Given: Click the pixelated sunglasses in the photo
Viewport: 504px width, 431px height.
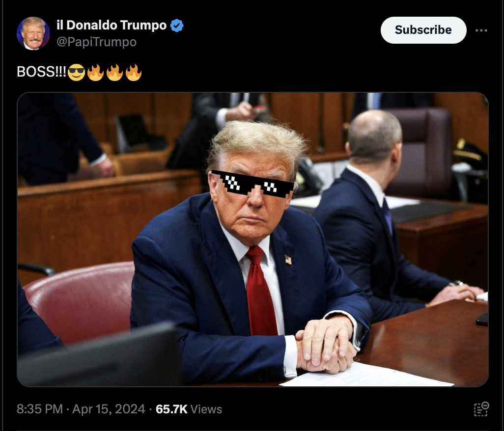Looking at the screenshot, I should coord(253,184).
